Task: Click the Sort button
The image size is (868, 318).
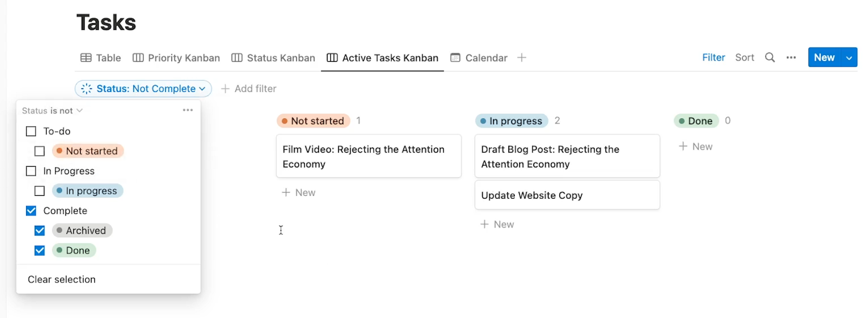Action: (744, 58)
